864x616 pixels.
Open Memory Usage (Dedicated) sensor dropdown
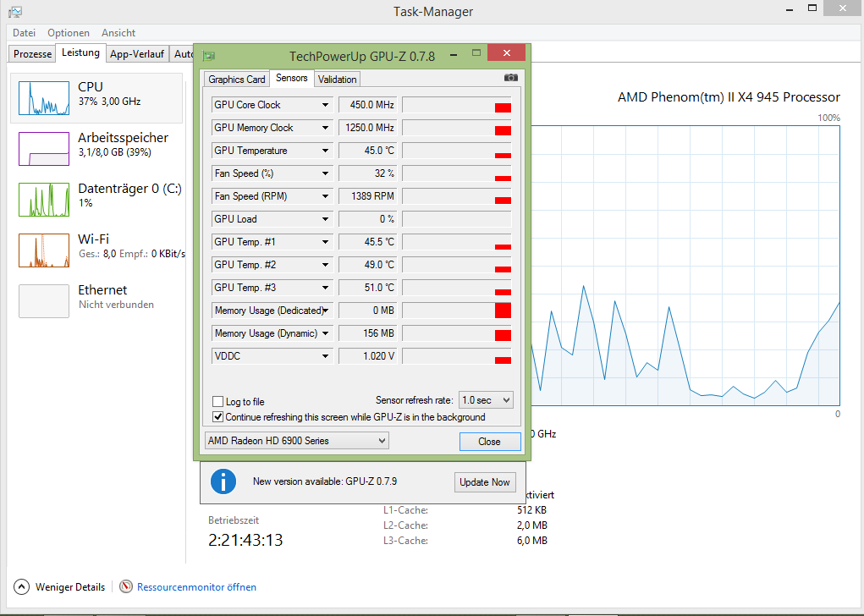click(325, 311)
